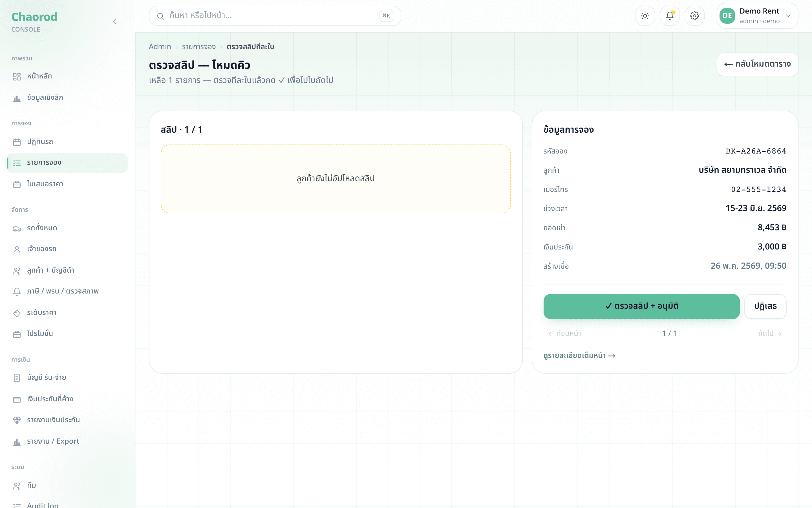Click booking code BK-A26A-6864
This screenshot has width=812, height=508.
click(756, 151)
